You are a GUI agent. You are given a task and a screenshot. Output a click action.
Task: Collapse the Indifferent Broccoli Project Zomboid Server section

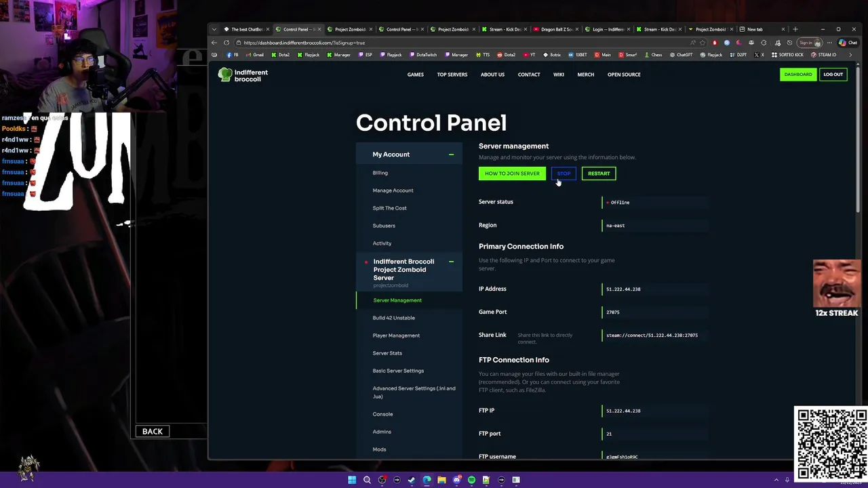click(451, 262)
